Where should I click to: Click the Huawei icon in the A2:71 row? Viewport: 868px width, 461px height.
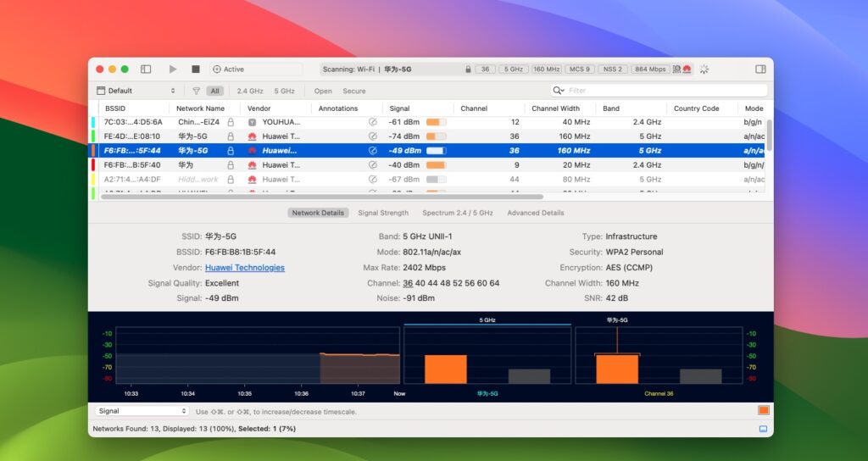click(252, 180)
